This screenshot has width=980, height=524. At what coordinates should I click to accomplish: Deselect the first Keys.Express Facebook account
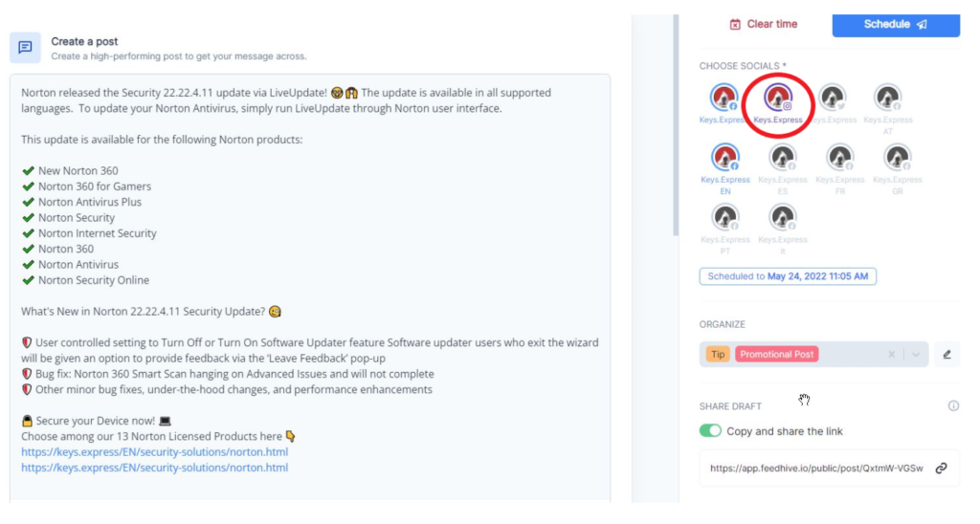pyautogui.click(x=724, y=98)
